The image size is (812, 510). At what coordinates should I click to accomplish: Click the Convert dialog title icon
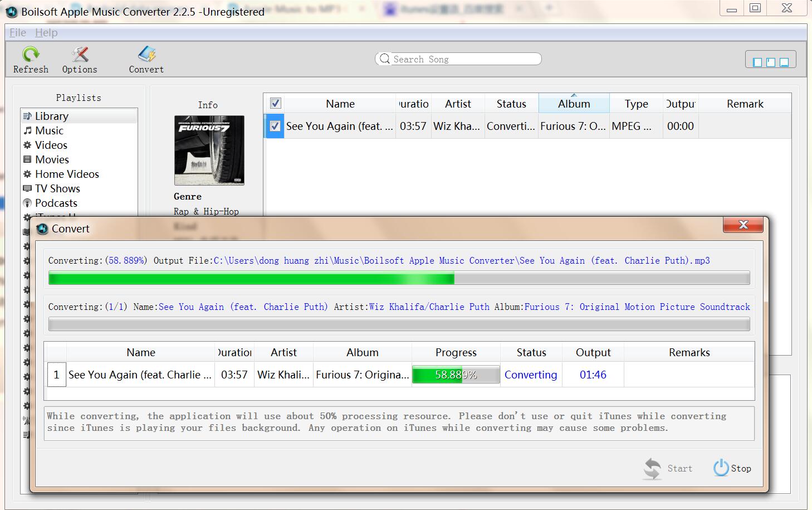[x=42, y=229]
